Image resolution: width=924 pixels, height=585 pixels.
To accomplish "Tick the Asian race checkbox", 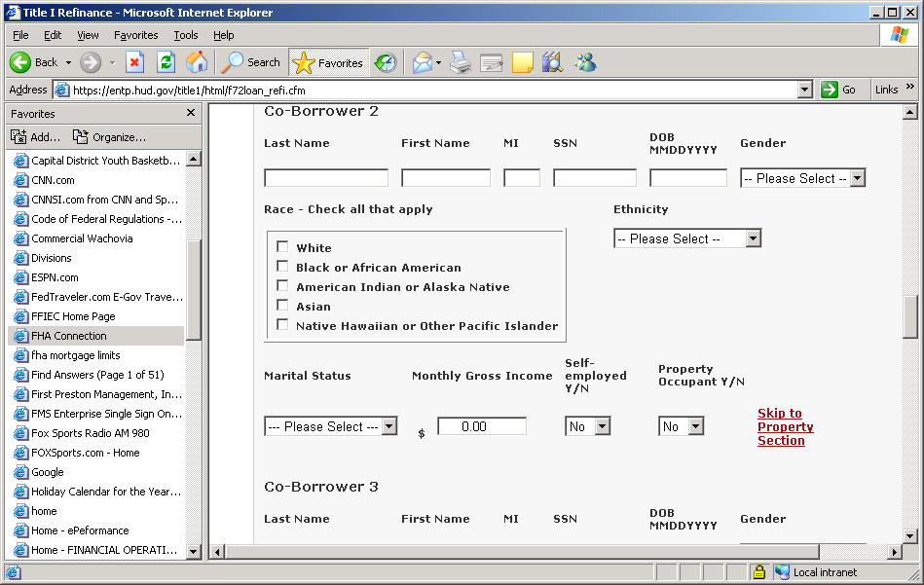I will coord(283,306).
